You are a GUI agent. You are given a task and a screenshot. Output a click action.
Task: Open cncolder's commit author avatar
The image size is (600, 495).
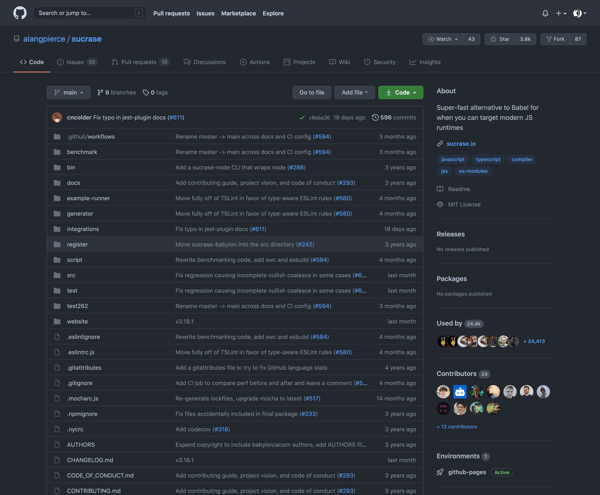pos(57,117)
